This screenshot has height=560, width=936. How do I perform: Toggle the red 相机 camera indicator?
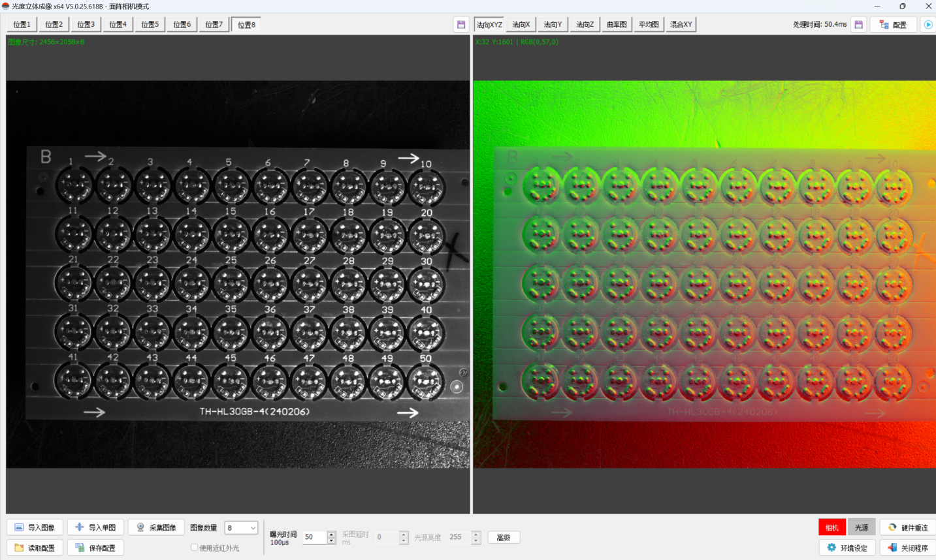[831, 527]
